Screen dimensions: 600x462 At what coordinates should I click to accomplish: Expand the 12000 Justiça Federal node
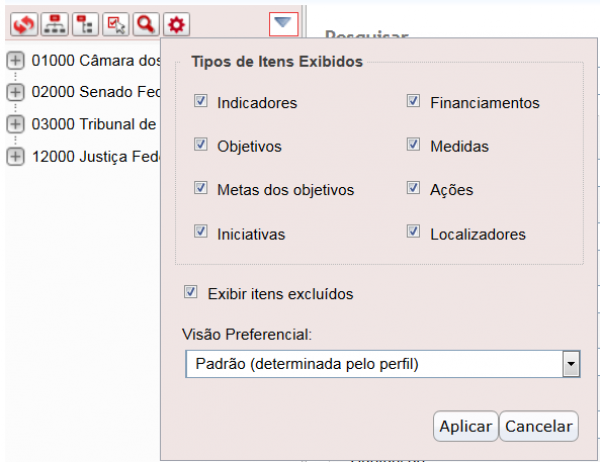15,156
